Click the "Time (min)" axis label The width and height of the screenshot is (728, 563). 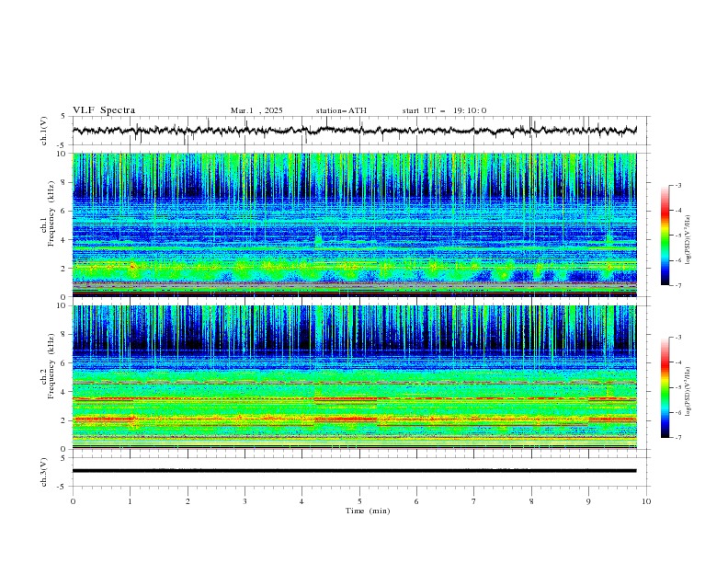pos(368,511)
